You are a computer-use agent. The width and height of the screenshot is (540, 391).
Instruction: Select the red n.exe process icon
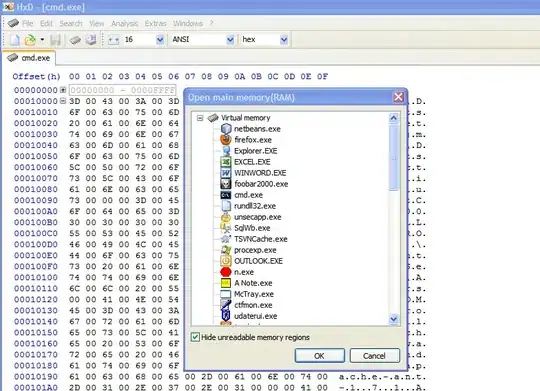226,272
